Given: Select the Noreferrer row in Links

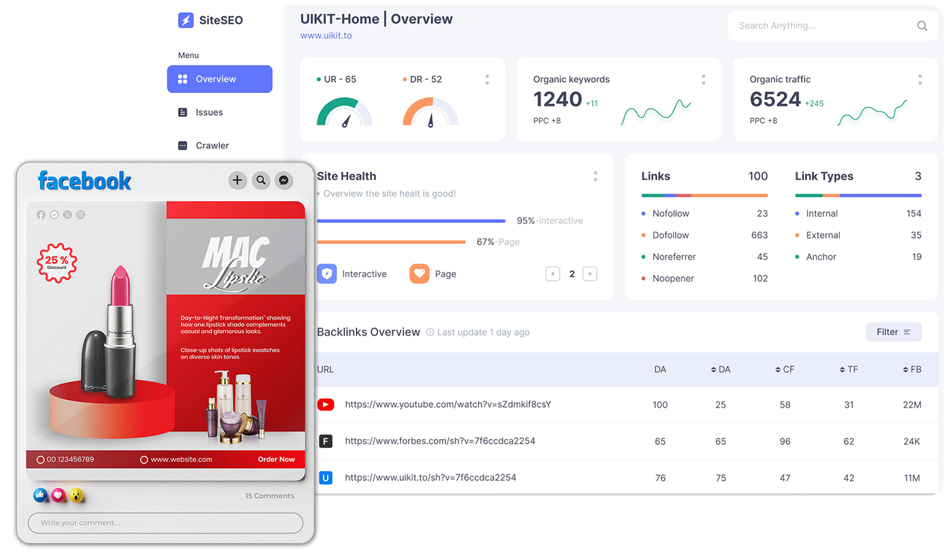Looking at the screenshot, I should 704,257.
